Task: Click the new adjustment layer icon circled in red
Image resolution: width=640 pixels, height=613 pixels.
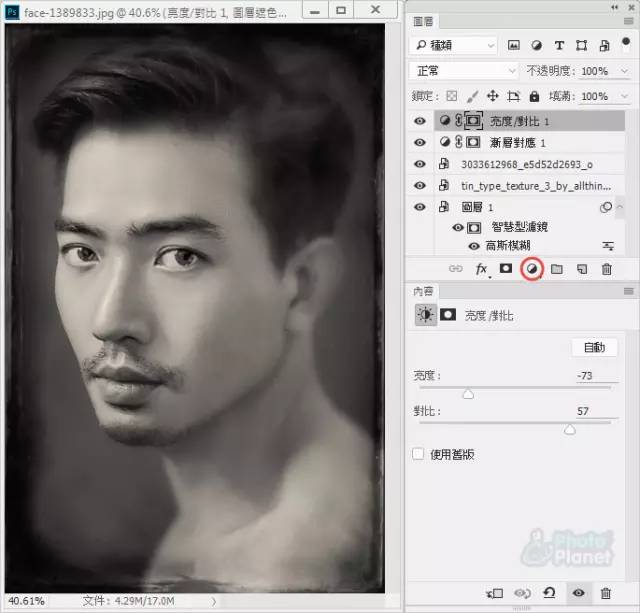Action: point(532,269)
